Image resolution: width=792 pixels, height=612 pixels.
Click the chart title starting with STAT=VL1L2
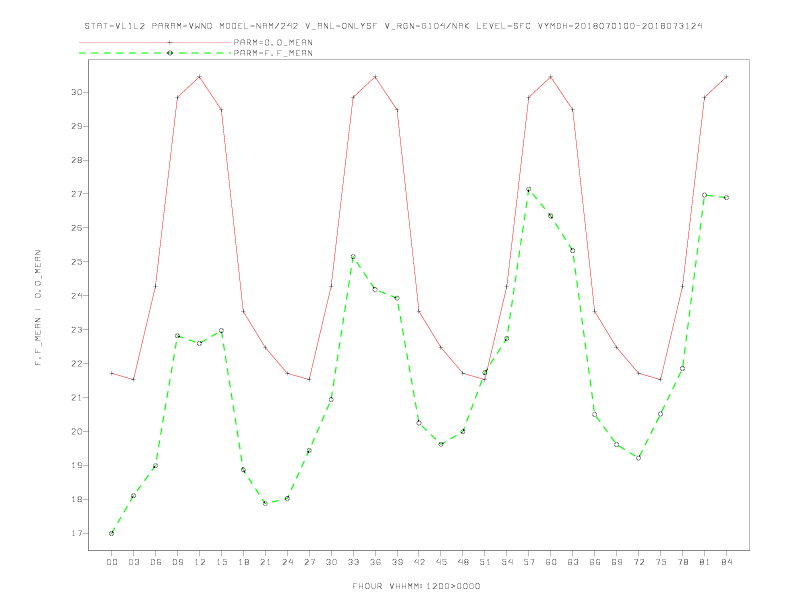click(x=393, y=26)
